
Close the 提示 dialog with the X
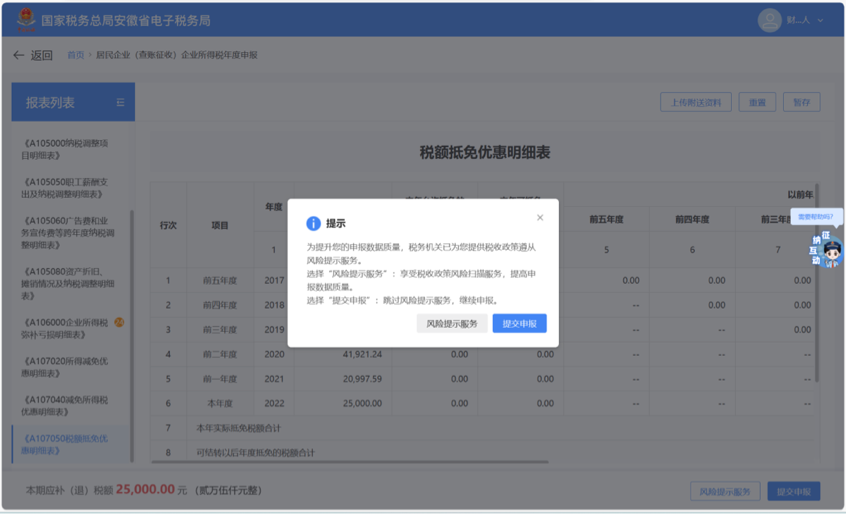point(540,217)
